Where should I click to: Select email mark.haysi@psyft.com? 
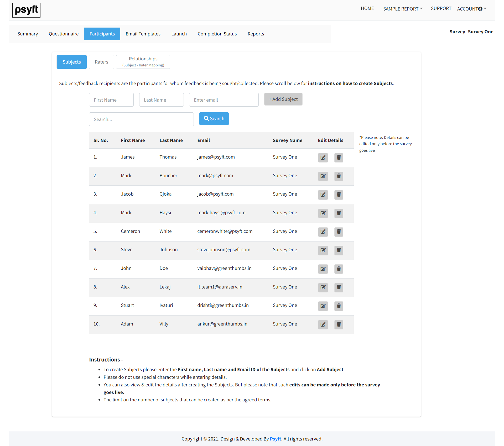pos(221,213)
